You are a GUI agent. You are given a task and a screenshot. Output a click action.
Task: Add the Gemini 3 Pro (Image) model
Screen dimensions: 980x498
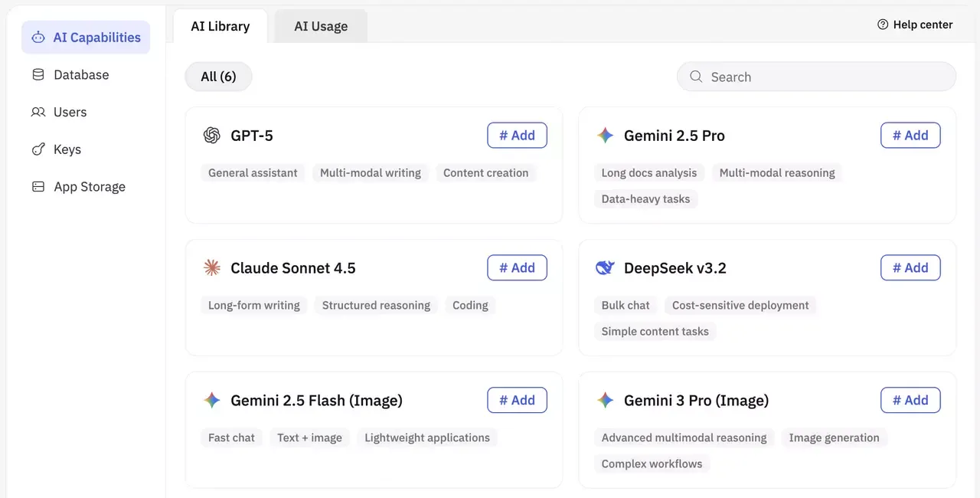pos(910,400)
